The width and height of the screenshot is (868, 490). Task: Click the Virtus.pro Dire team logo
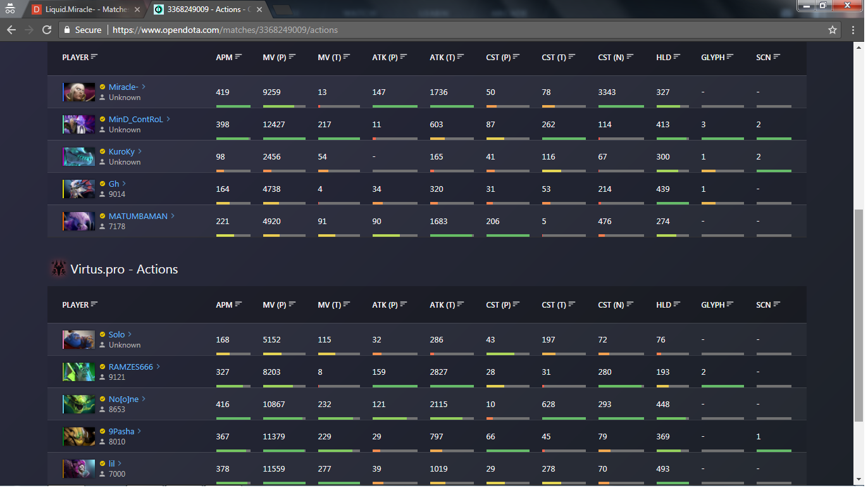[58, 268]
